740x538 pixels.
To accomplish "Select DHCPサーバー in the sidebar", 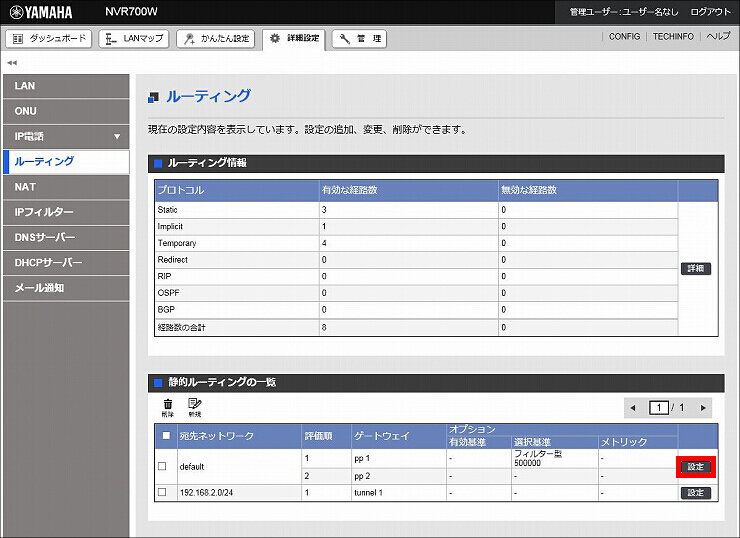I will point(66,263).
